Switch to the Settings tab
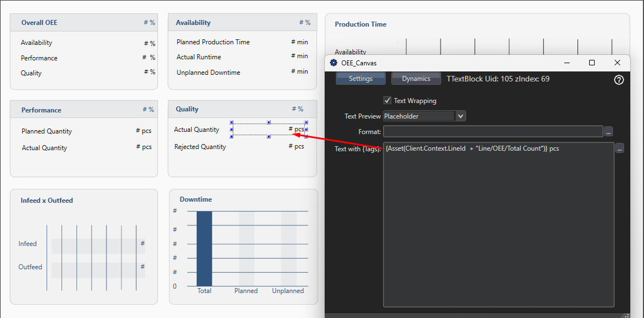This screenshot has height=318, width=644. pyautogui.click(x=360, y=79)
